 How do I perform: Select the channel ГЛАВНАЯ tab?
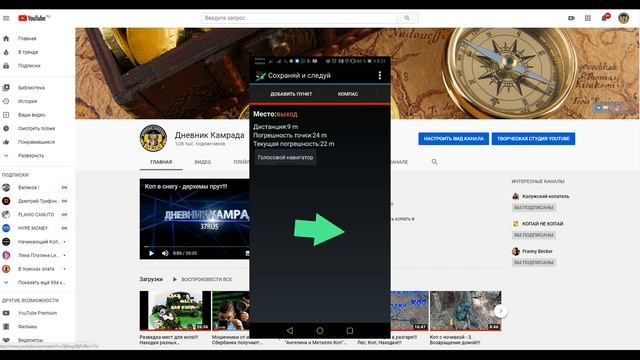pyautogui.click(x=161, y=162)
